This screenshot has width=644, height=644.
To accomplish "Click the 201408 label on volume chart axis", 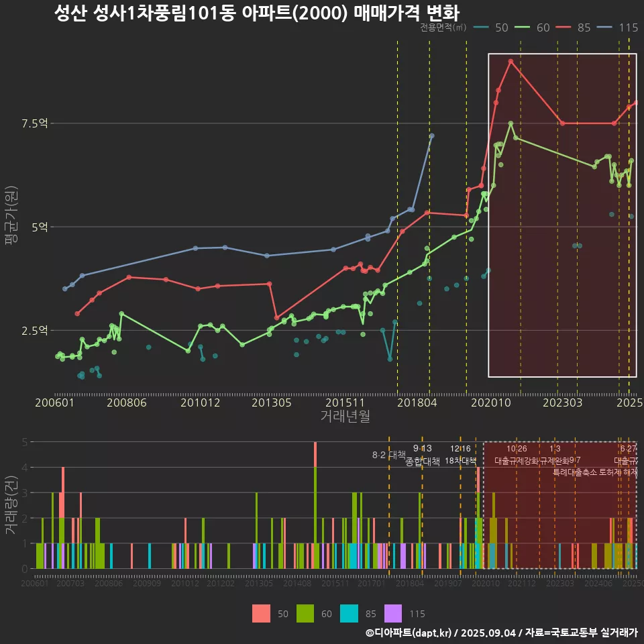I will [x=297, y=583].
